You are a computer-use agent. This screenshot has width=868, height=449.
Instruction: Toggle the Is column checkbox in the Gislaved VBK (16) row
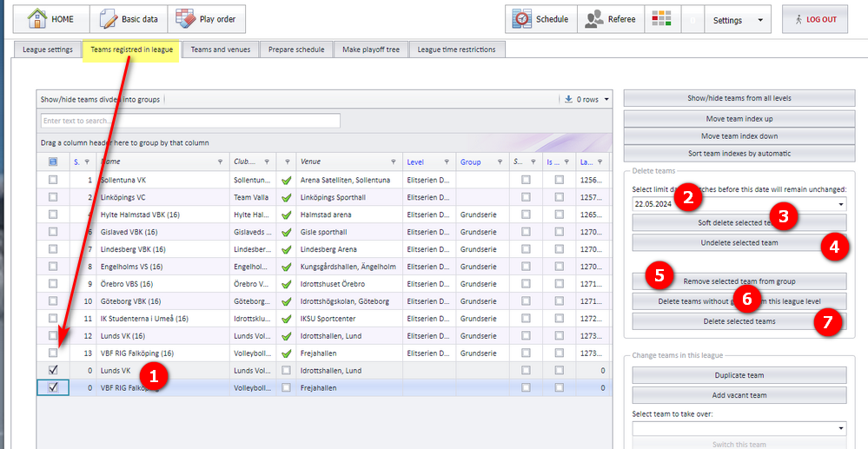[x=560, y=231]
